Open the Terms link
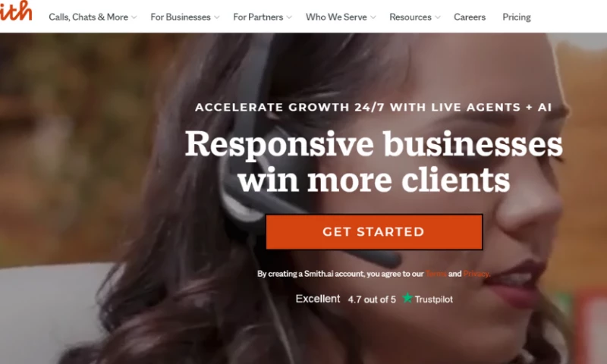 436,274
